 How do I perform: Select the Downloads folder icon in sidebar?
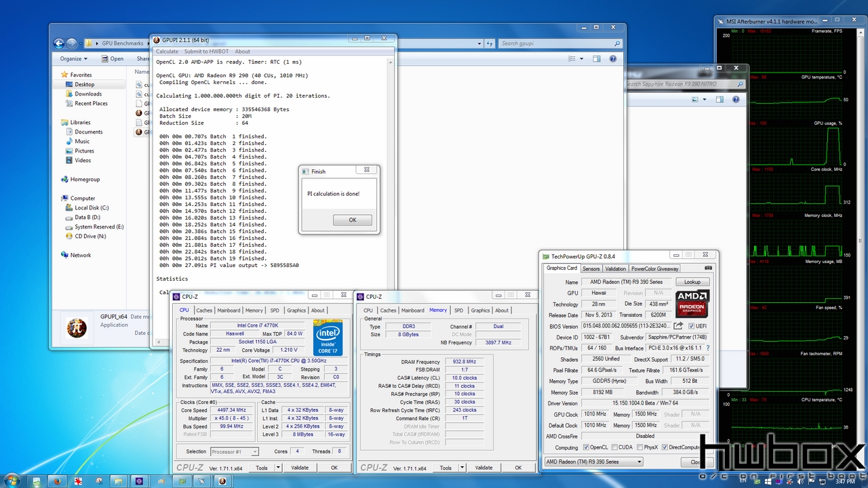pos(69,94)
